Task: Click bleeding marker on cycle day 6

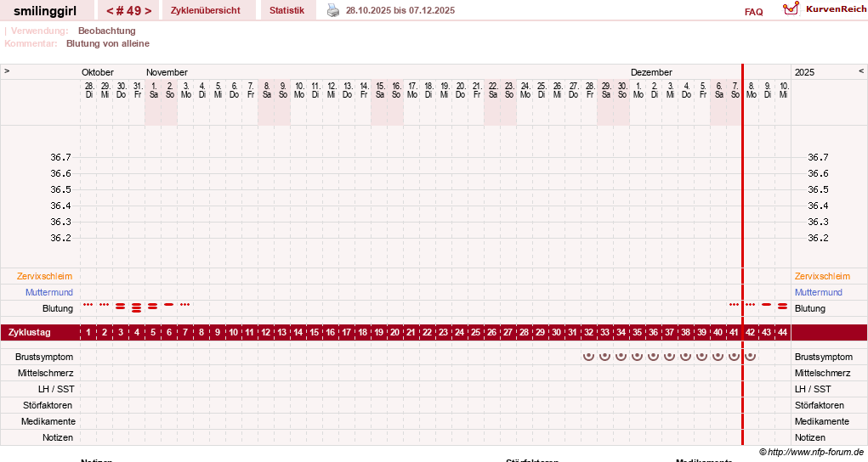Action: pyautogui.click(x=169, y=304)
